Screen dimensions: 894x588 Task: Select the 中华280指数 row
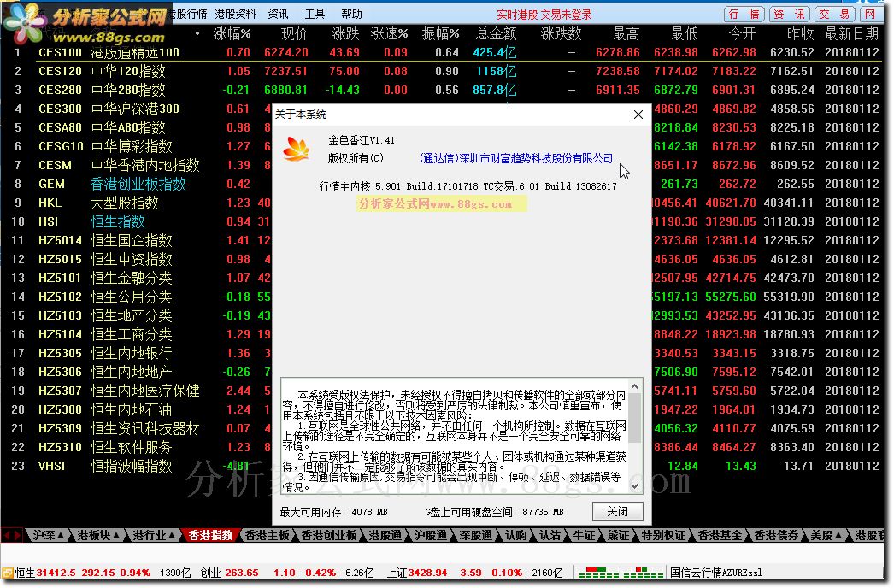[x=442, y=90]
